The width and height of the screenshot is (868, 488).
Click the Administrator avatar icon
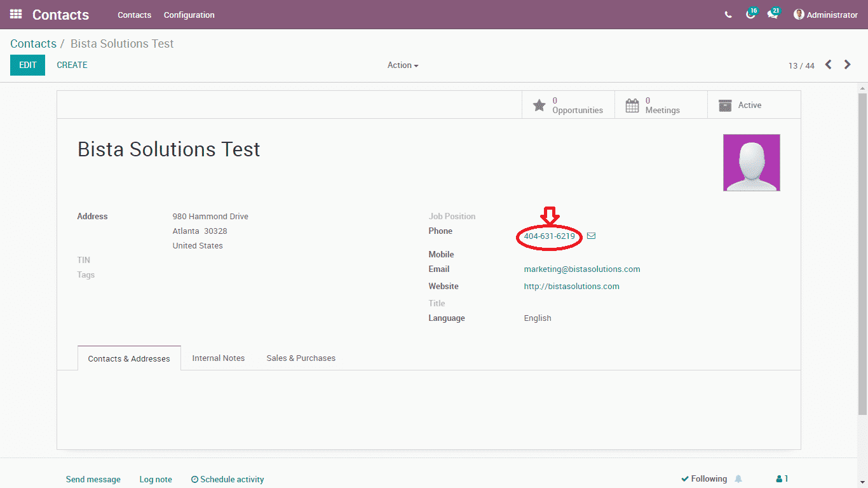(x=799, y=15)
